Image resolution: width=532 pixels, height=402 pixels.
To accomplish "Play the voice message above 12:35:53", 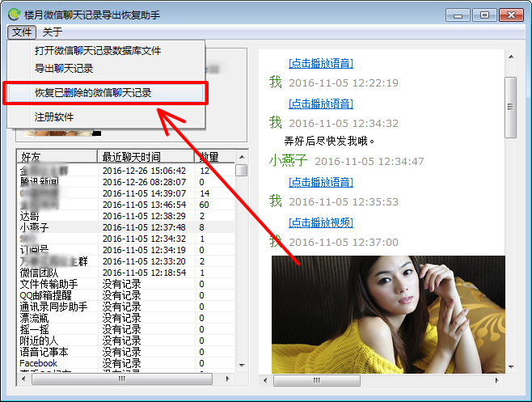I will 321,182.
